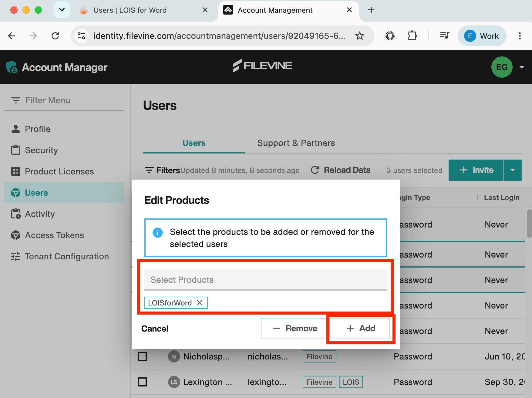
Task: Check the Nicholasp... row checkbox
Action: pos(142,356)
